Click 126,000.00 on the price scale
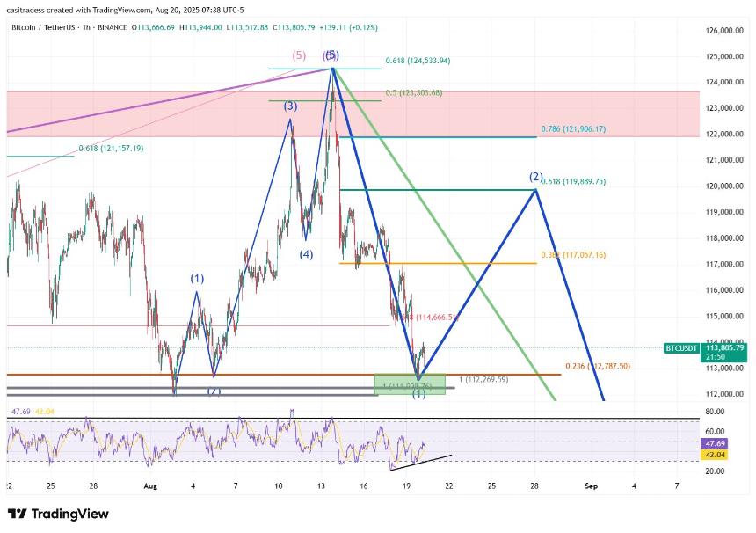 726,31
